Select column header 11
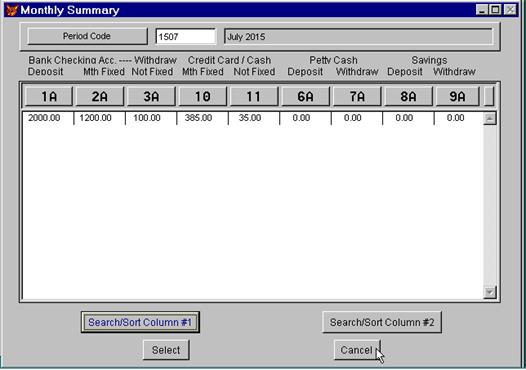The image size is (526, 370). pyautogui.click(x=254, y=97)
